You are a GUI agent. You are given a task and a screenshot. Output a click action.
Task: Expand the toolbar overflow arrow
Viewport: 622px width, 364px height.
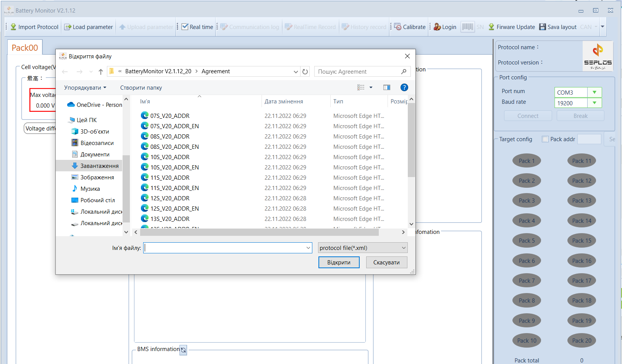click(603, 27)
